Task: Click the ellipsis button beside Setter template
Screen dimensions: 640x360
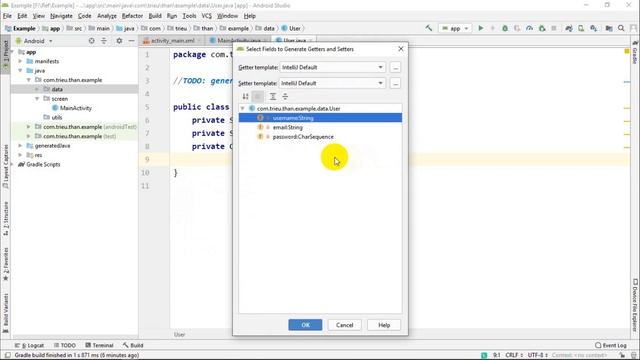Action: [395, 83]
